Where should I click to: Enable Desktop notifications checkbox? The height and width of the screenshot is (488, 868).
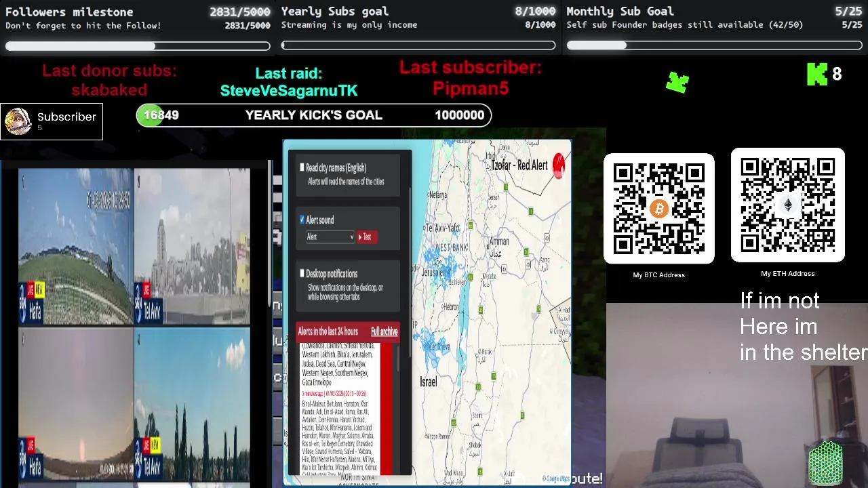click(x=302, y=273)
